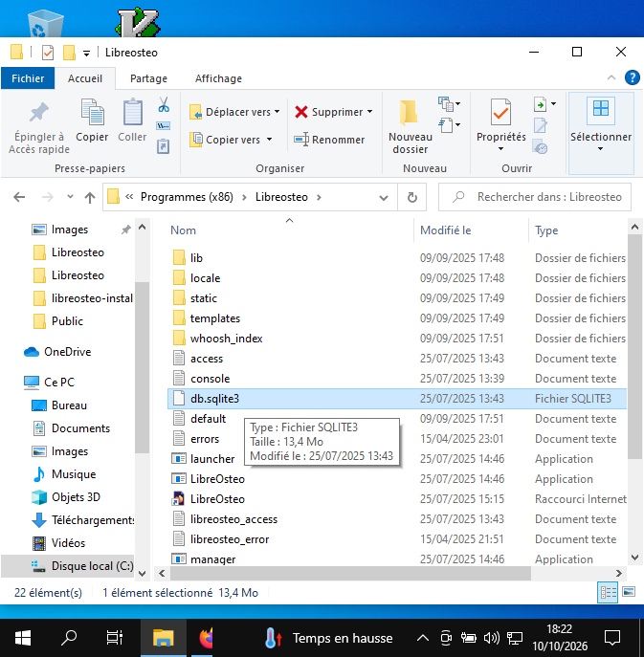Create a Nouveau dossier
The width and height of the screenshot is (644, 657).
tap(411, 127)
